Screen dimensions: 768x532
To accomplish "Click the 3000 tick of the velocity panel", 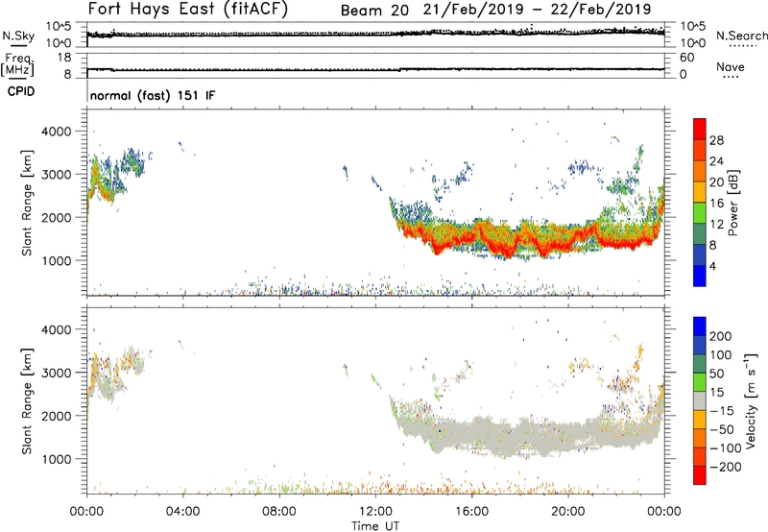I will [x=56, y=373].
